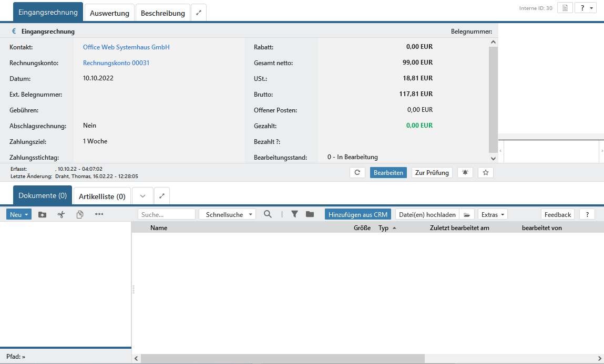The height and width of the screenshot is (364, 604).
Task: Click the magnifier search icon
Action: pyautogui.click(x=268, y=214)
